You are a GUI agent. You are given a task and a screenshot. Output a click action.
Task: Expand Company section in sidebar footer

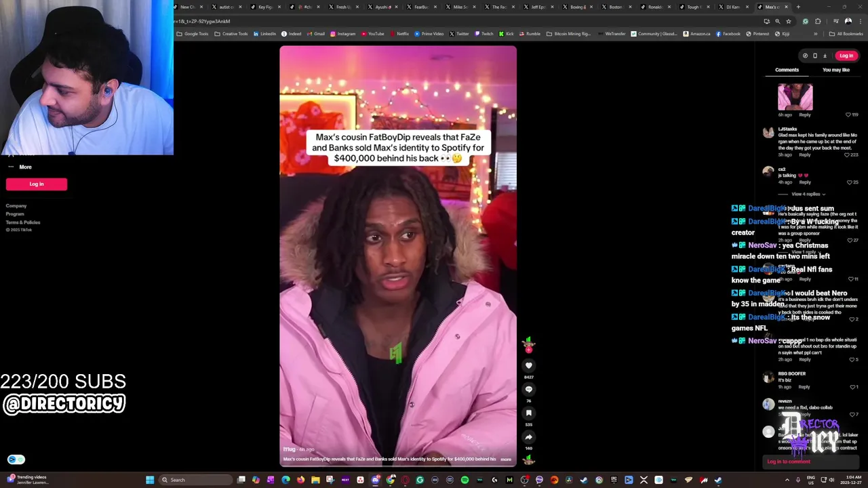point(16,206)
